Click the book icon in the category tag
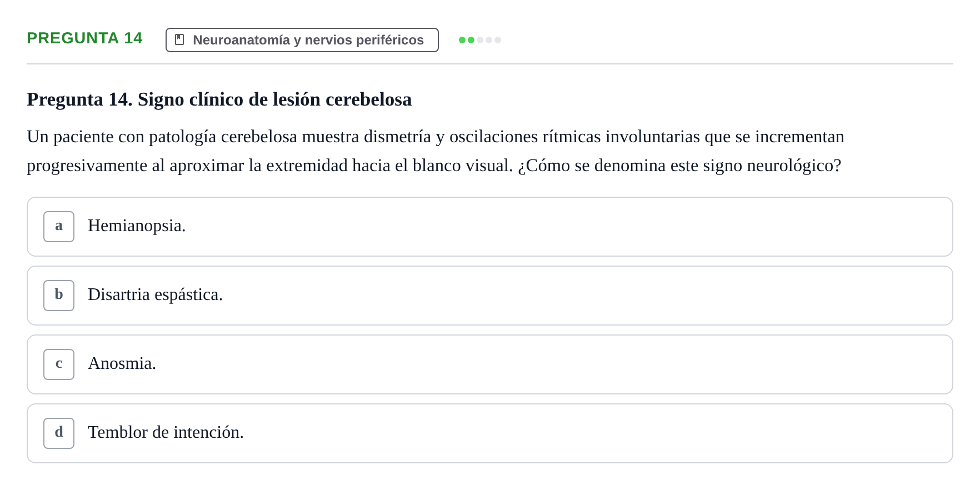 click(179, 39)
